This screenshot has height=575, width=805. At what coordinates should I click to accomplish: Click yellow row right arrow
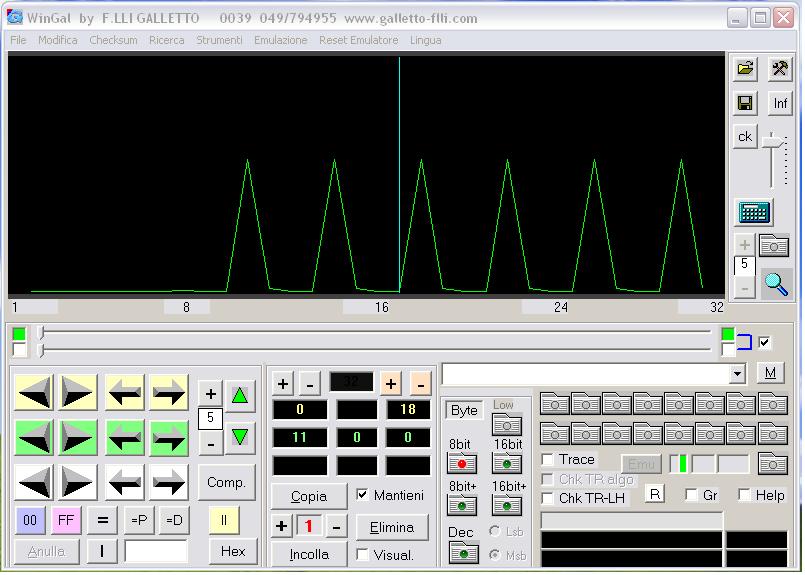pyautogui.click(x=168, y=393)
